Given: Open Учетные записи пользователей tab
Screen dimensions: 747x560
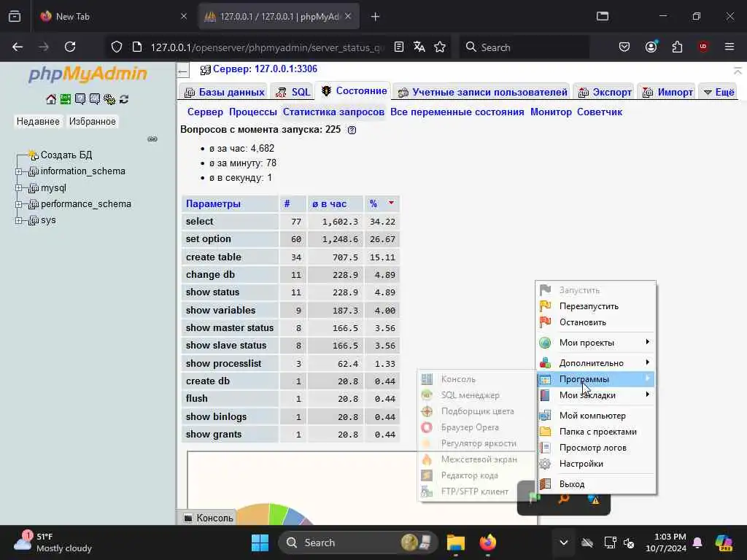Looking at the screenshot, I should [x=483, y=92].
